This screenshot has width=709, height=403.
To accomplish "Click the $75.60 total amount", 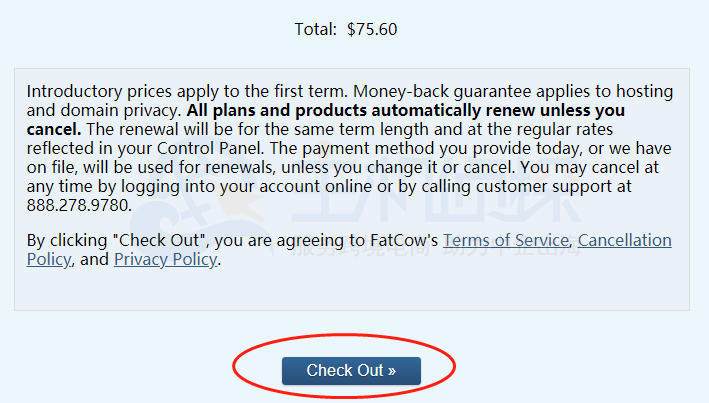I will (x=372, y=29).
